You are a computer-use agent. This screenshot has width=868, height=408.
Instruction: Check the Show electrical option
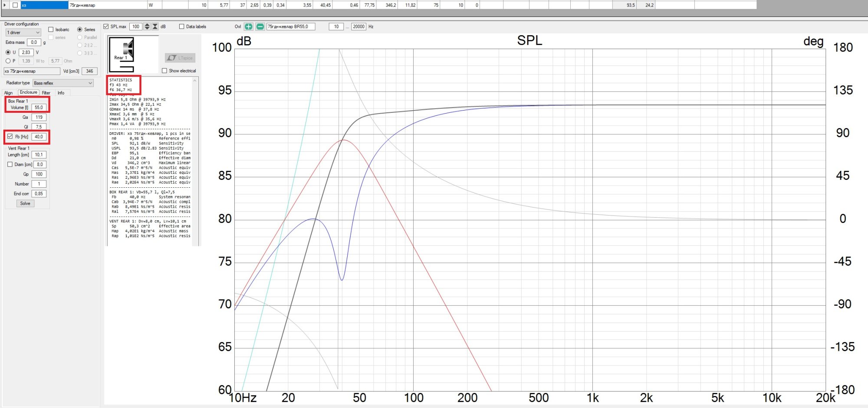pos(164,71)
